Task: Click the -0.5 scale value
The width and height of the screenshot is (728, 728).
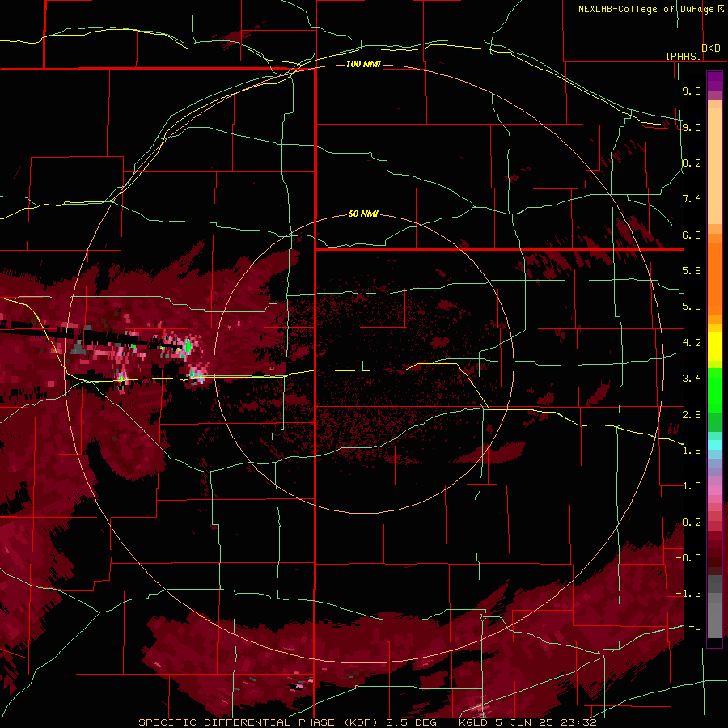Action: coord(688,558)
